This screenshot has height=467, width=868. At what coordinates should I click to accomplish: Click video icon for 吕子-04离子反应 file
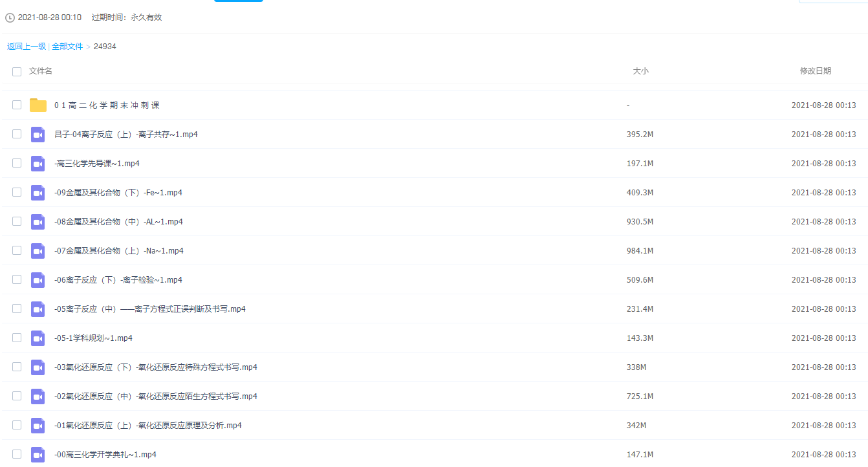click(38, 135)
